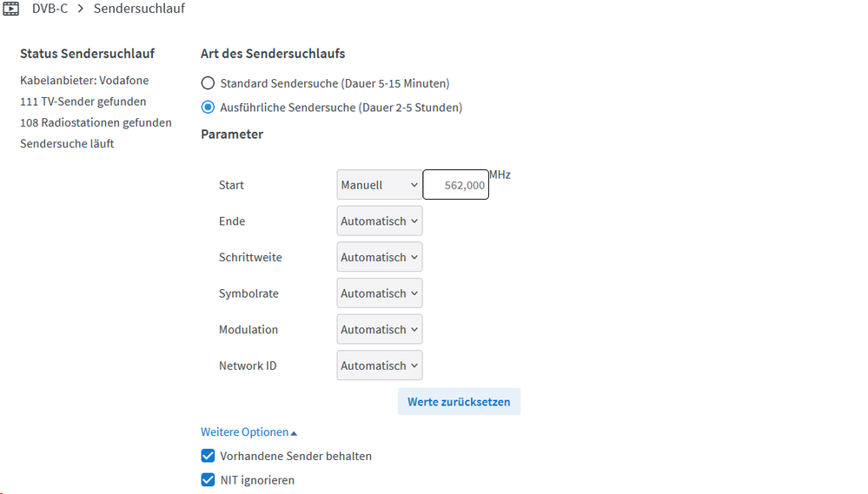Open the Ende dropdown
The height and width of the screenshot is (494, 868).
pos(380,221)
